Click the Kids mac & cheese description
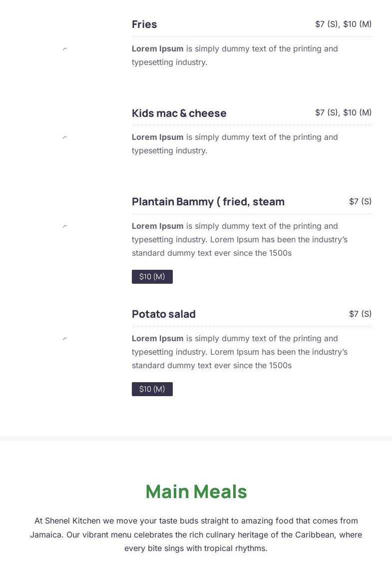 point(235,144)
